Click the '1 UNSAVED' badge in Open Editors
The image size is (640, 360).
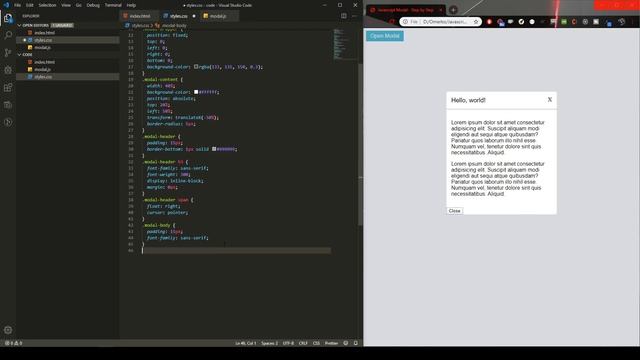62,25
